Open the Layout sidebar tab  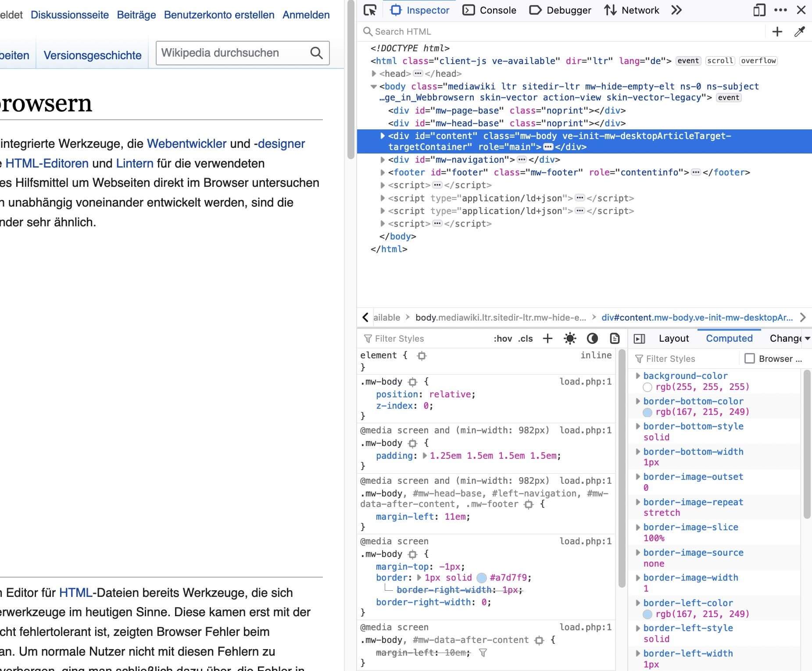(x=674, y=339)
